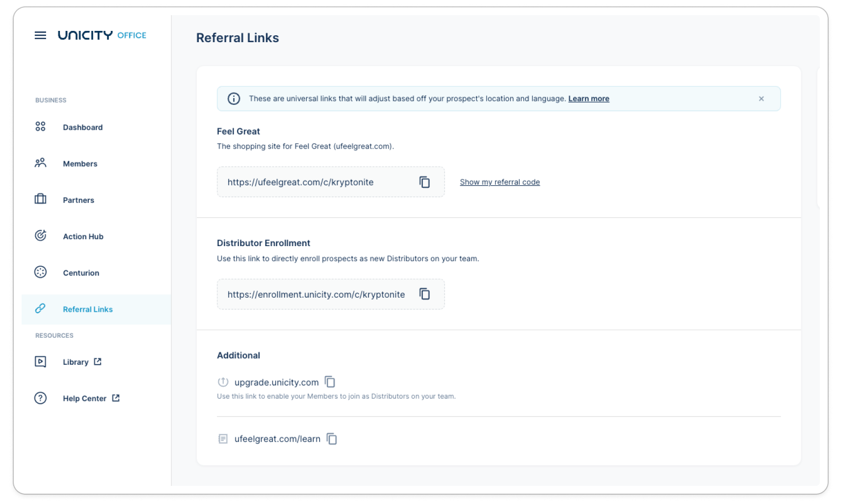Click the Help Center question mark icon

pyautogui.click(x=41, y=398)
